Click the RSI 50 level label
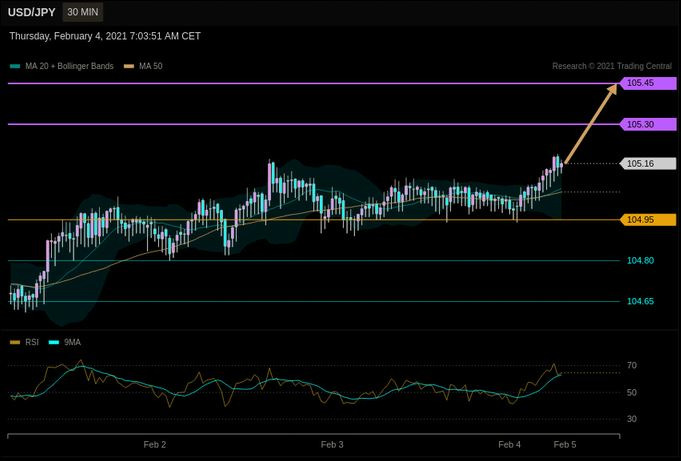The width and height of the screenshot is (681, 461). tap(632, 393)
